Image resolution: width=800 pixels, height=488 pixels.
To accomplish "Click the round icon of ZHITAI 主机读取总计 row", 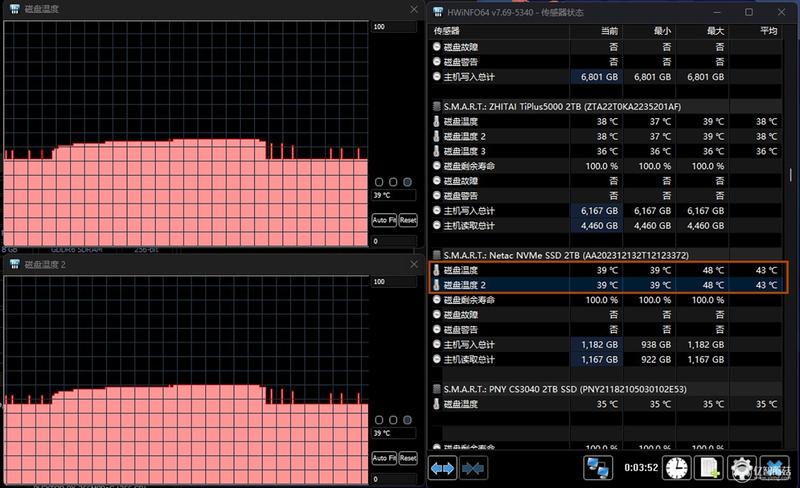I will (437, 225).
